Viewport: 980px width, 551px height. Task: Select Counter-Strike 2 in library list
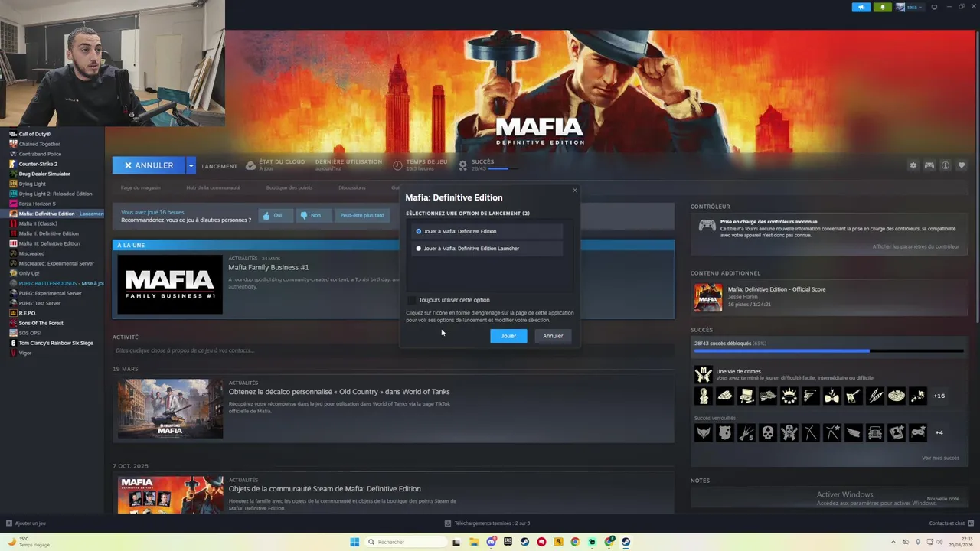point(38,164)
